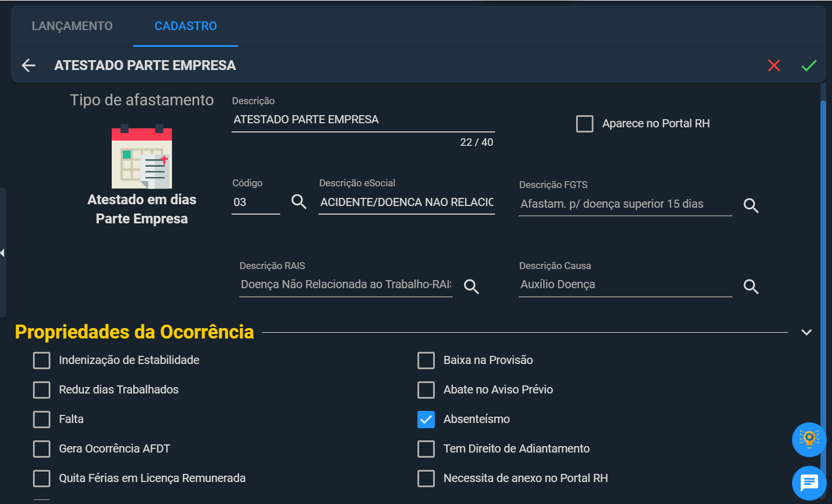This screenshot has height=504, width=832.
Task: Open Descrição Causa search magnifier
Action: tap(751, 286)
